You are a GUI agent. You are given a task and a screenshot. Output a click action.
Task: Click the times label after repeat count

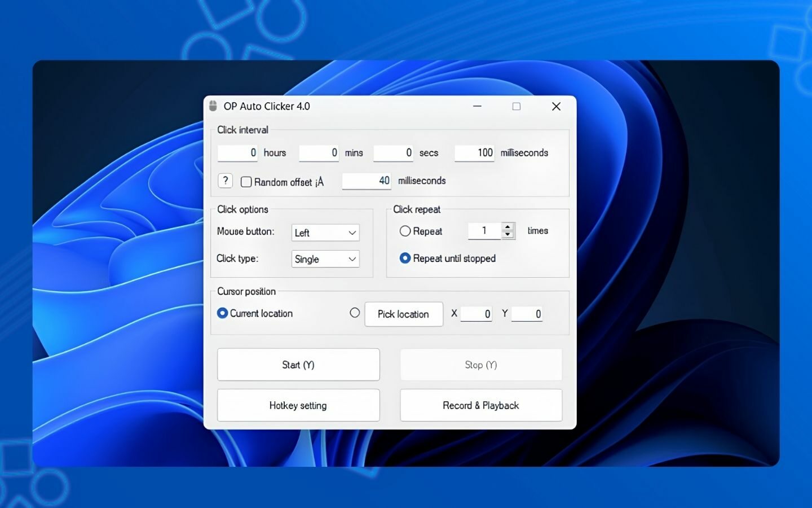pos(538,231)
